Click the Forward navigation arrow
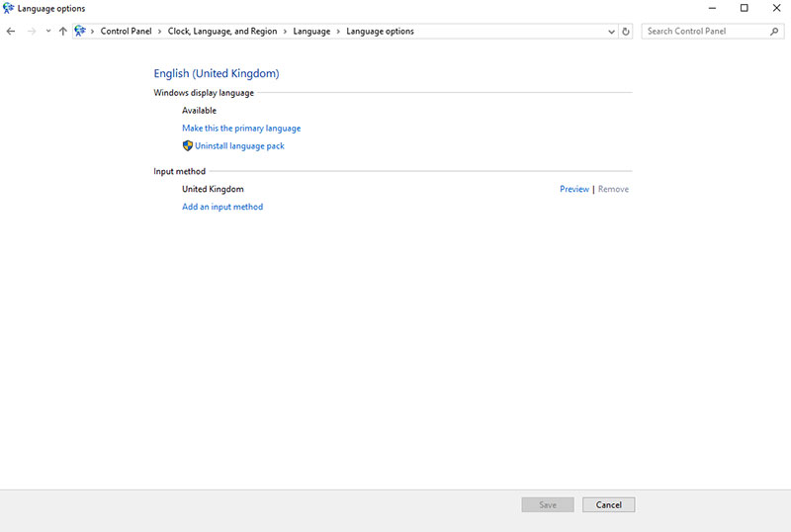The height and width of the screenshot is (532, 791). [x=32, y=32]
